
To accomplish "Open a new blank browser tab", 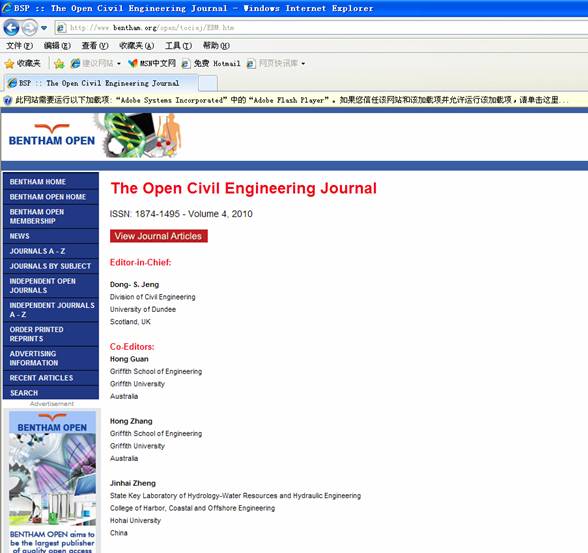I will pos(208,83).
